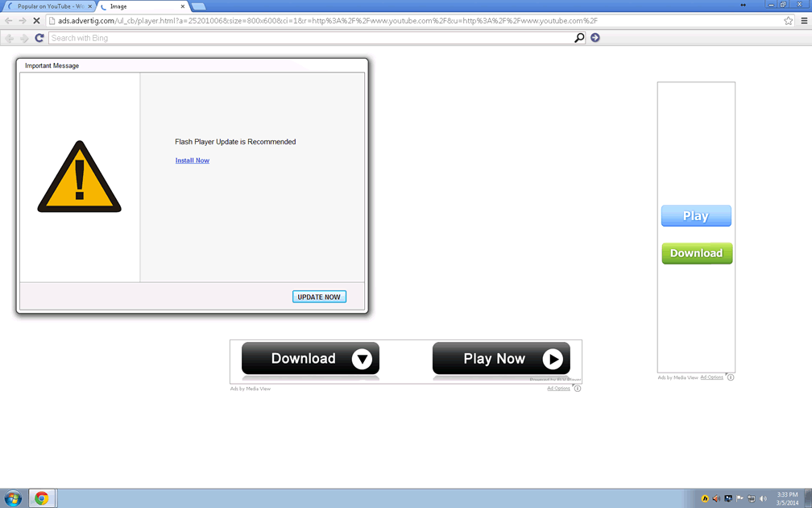Open the Chrome hamburger menu

point(803,21)
